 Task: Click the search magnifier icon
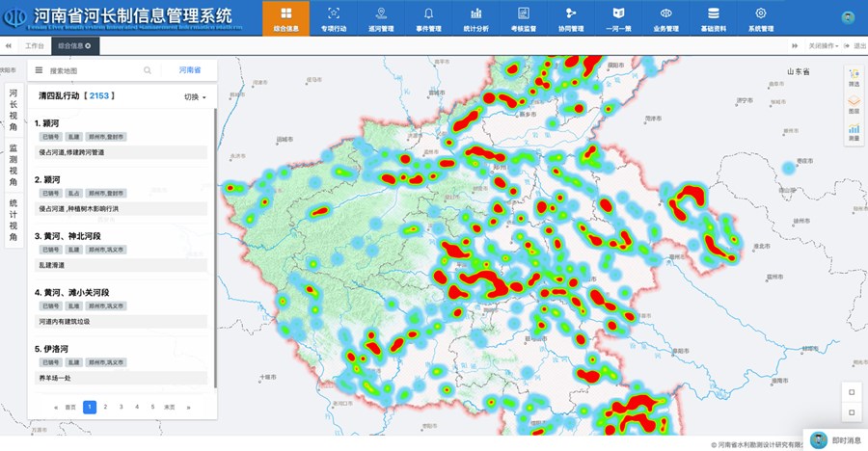148,70
